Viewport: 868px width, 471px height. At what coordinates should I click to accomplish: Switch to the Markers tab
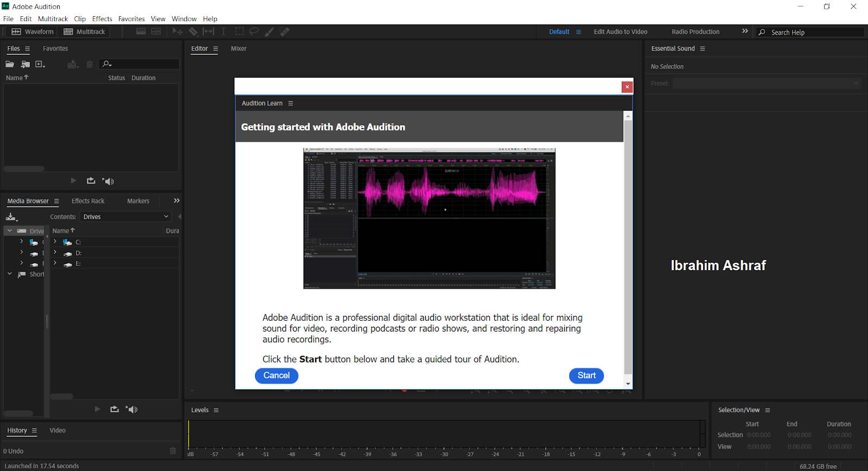(x=138, y=201)
